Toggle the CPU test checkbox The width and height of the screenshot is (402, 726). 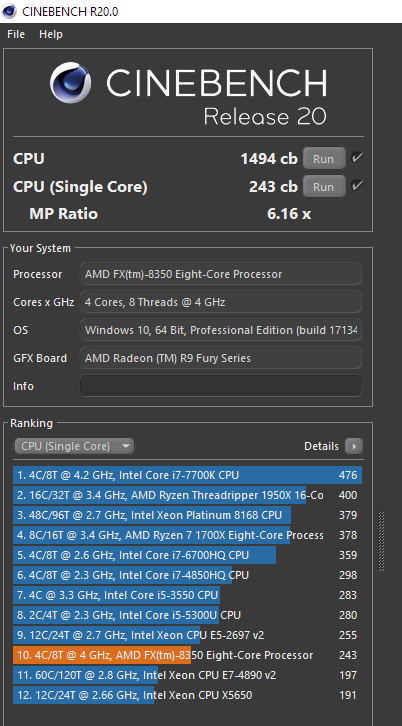[x=357, y=158]
